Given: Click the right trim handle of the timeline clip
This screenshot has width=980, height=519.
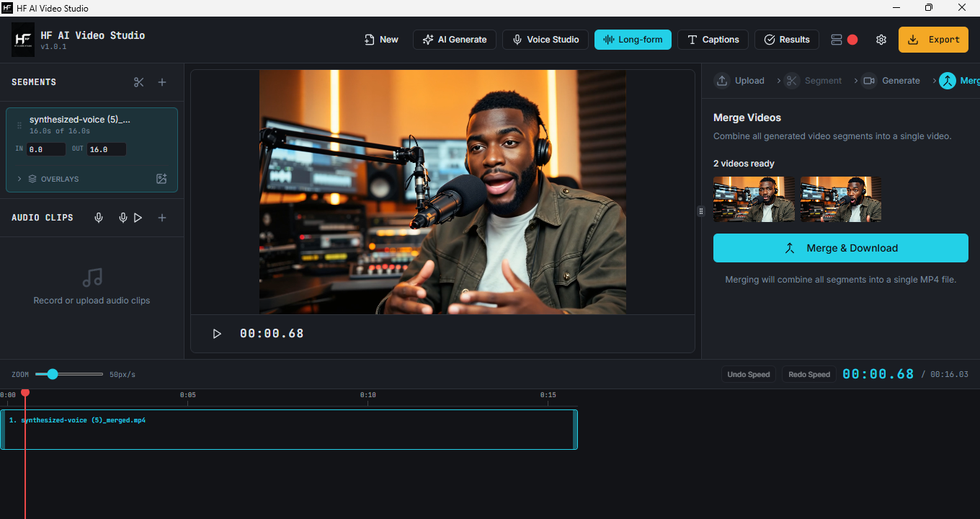Looking at the screenshot, I should tap(575, 430).
